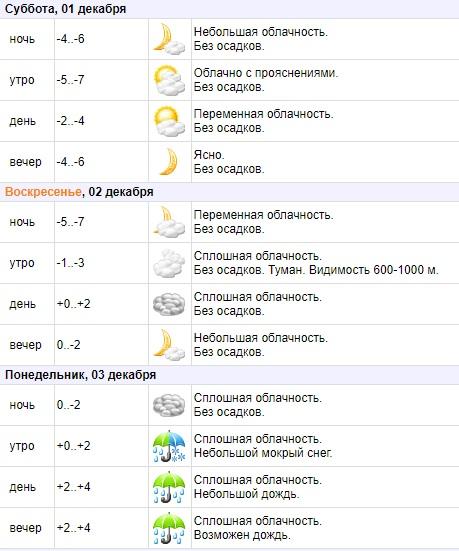
Task: Click the sun-behind-clouds icon for Saturday morning
Action: 169,80
